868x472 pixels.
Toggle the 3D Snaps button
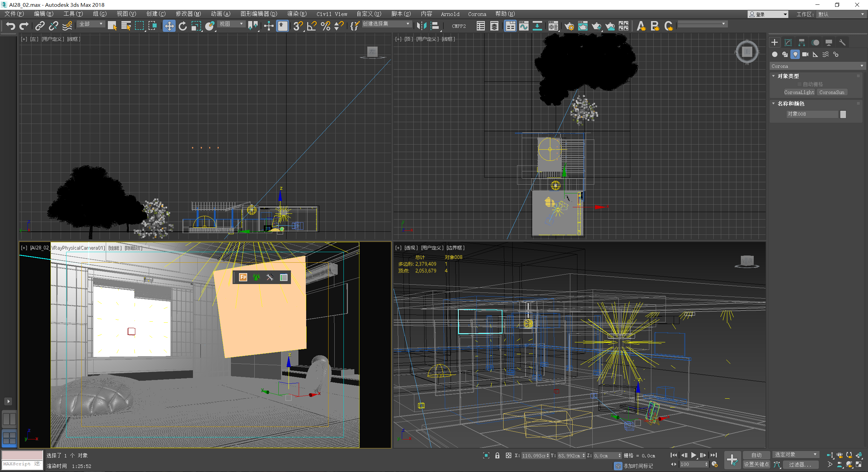pyautogui.click(x=298, y=26)
